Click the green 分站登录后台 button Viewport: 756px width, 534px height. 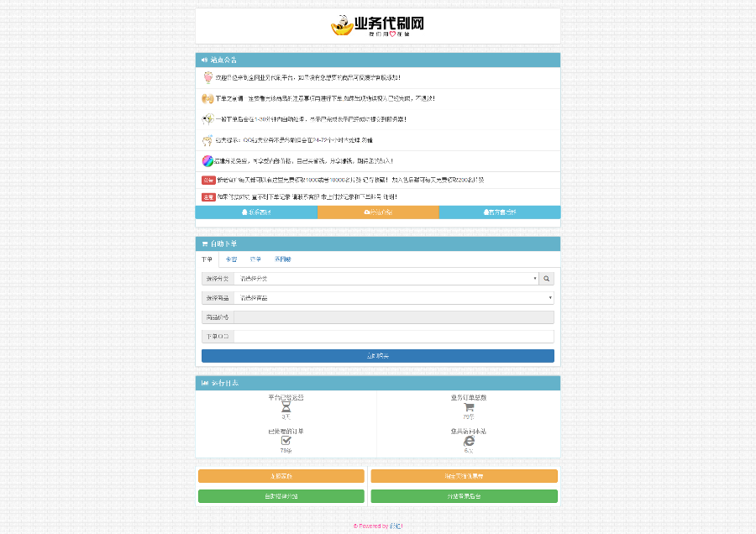click(464, 496)
